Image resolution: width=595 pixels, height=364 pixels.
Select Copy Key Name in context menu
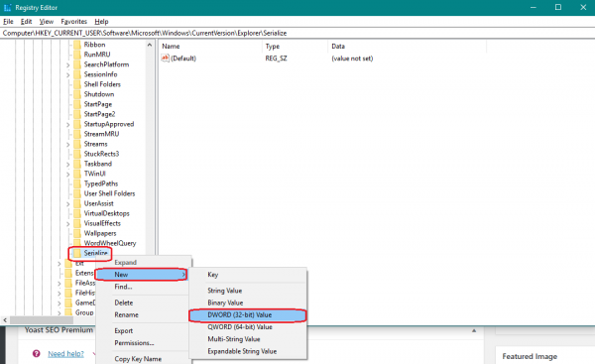[x=143, y=359]
